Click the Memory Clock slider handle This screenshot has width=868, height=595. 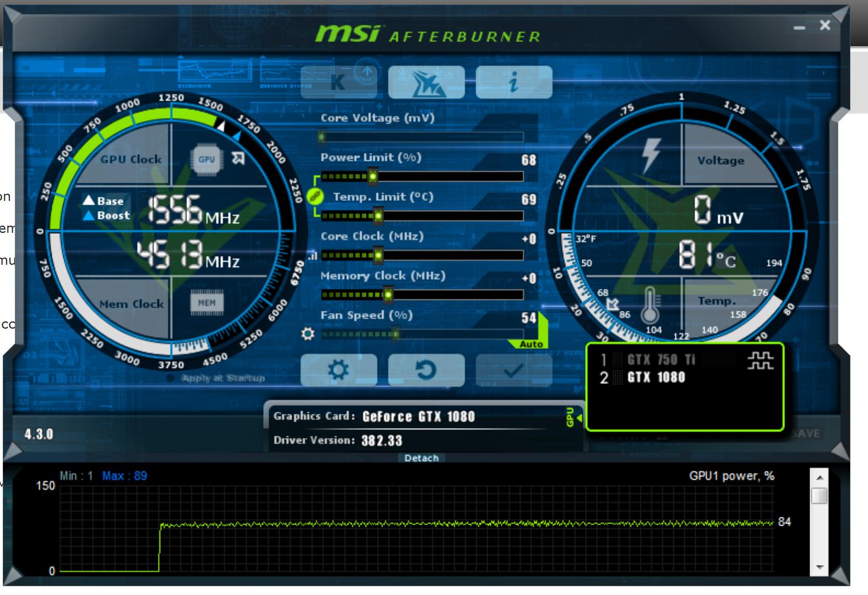[x=388, y=294]
